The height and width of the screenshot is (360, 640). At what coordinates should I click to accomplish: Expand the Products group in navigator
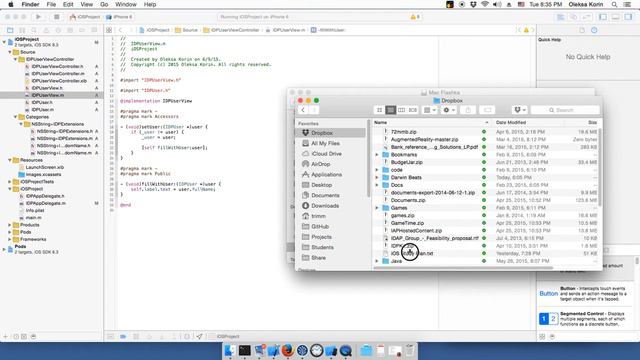10,225
